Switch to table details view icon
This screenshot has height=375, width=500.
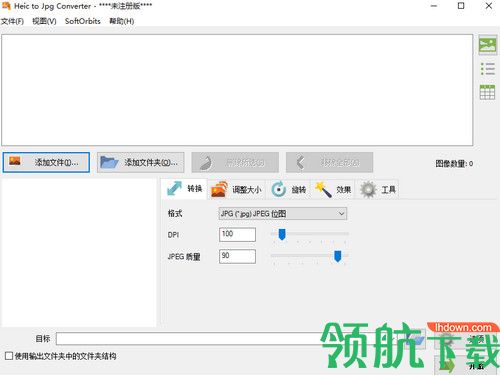click(487, 92)
